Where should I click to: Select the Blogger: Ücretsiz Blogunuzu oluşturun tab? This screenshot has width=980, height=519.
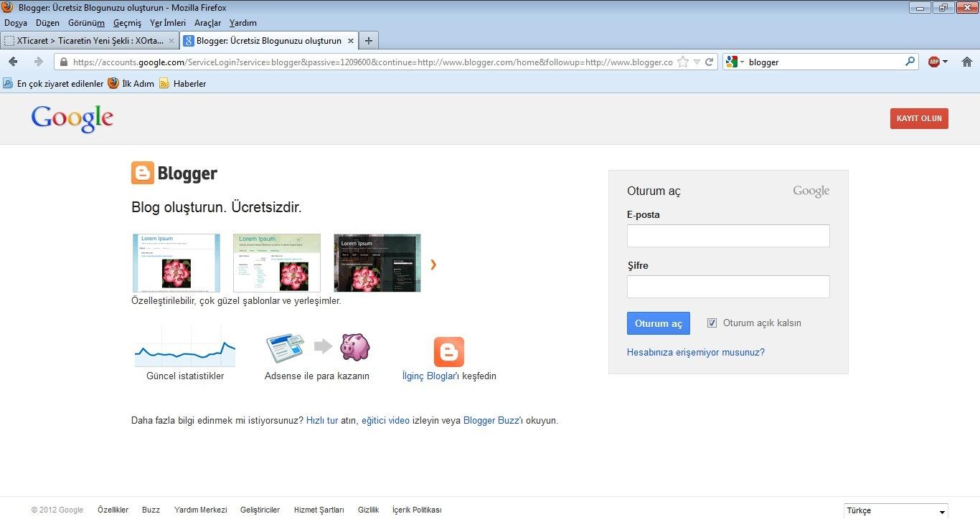(269, 41)
